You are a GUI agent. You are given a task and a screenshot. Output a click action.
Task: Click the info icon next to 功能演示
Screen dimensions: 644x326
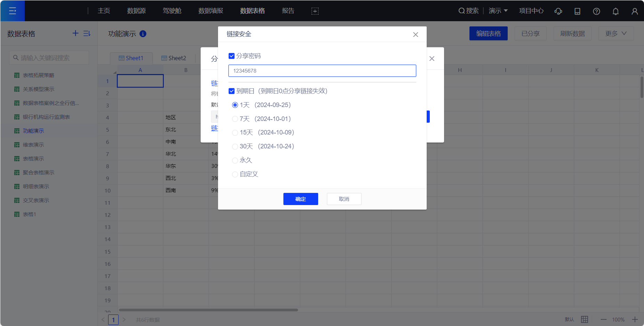pos(143,34)
